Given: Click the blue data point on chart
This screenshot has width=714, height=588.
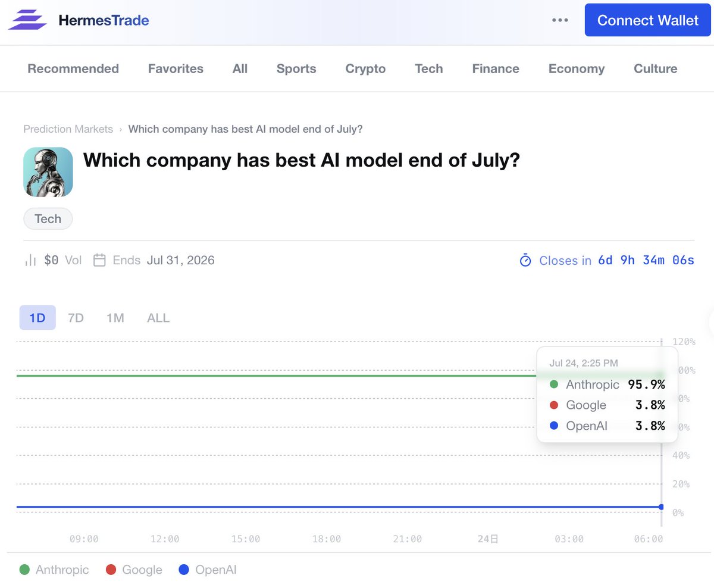Looking at the screenshot, I should 661,507.
